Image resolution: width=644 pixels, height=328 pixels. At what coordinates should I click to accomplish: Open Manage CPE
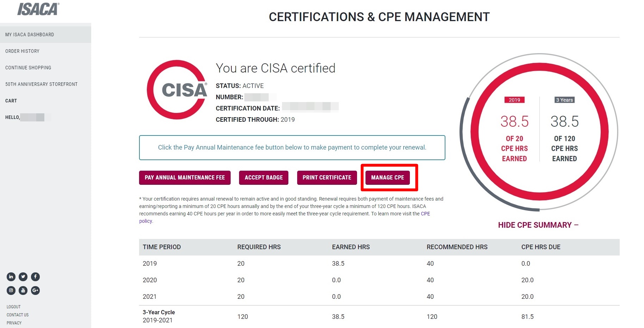[x=387, y=178]
